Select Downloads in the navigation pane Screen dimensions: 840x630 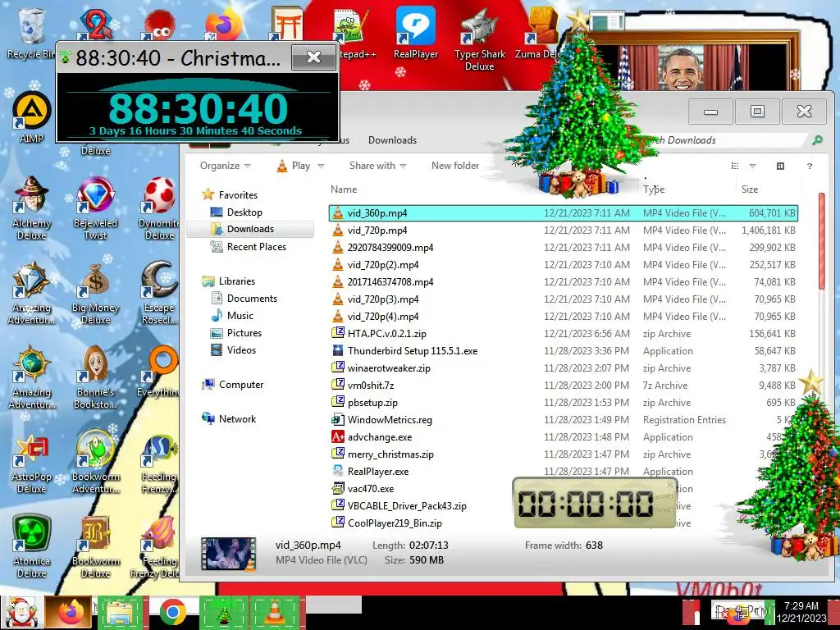250,229
